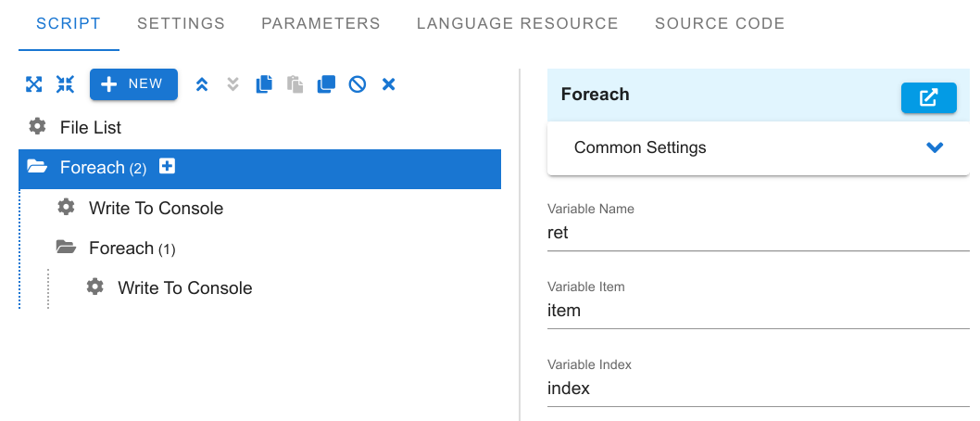Add child step to Foreach (2)
Viewport: 980px width, 421px height.
(x=167, y=166)
